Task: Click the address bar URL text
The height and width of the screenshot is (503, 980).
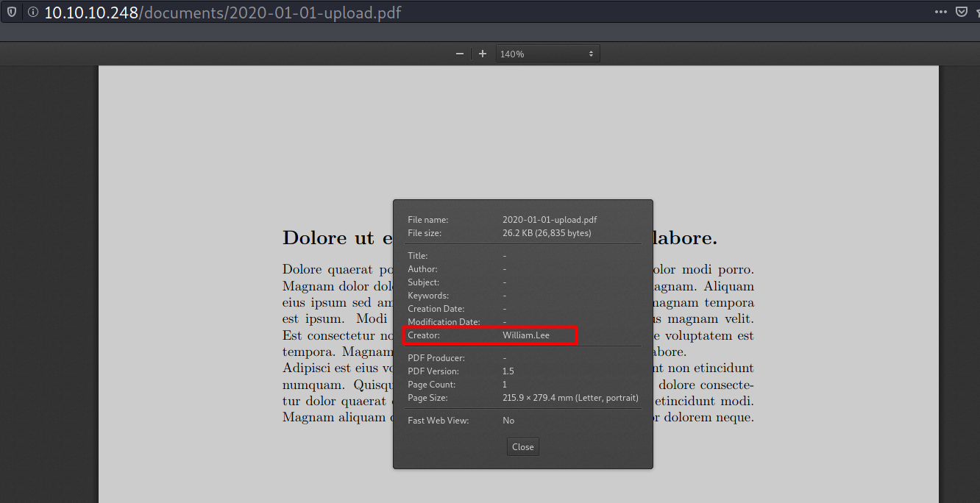Action: coord(222,13)
